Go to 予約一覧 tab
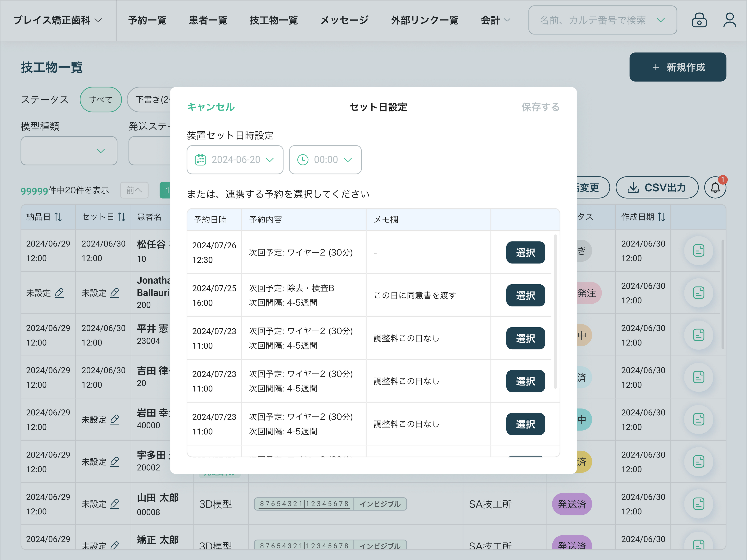Screen dimensions: 747x560 point(147,20)
